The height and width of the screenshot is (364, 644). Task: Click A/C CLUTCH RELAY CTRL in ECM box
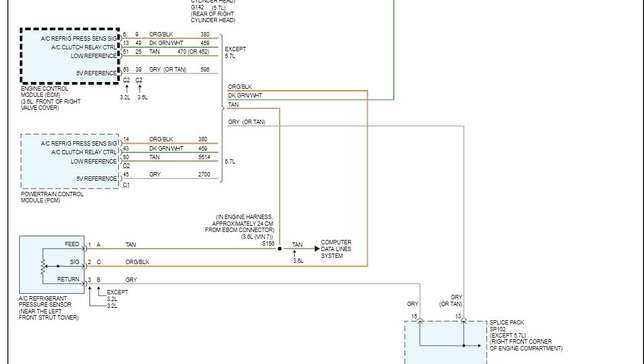click(84, 48)
